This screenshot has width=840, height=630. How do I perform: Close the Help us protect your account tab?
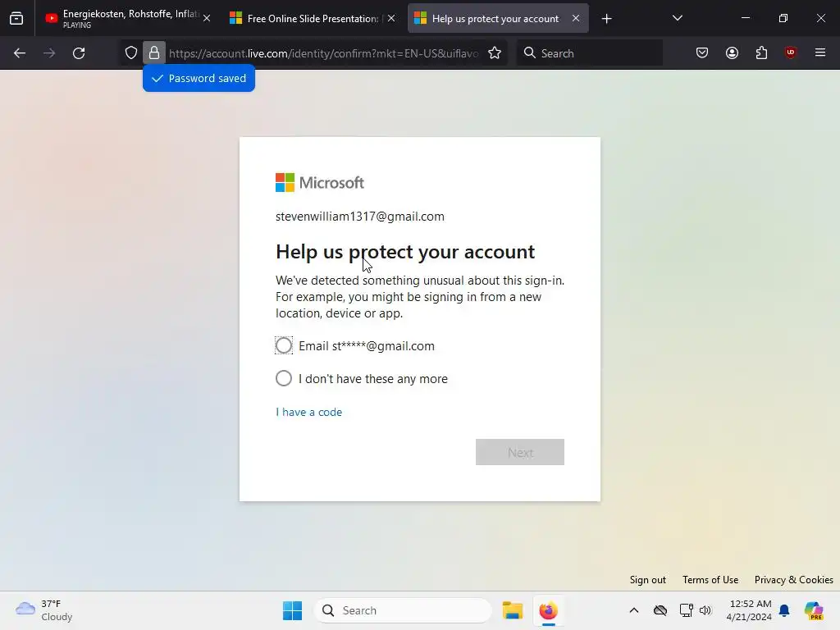[x=576, y=18]
